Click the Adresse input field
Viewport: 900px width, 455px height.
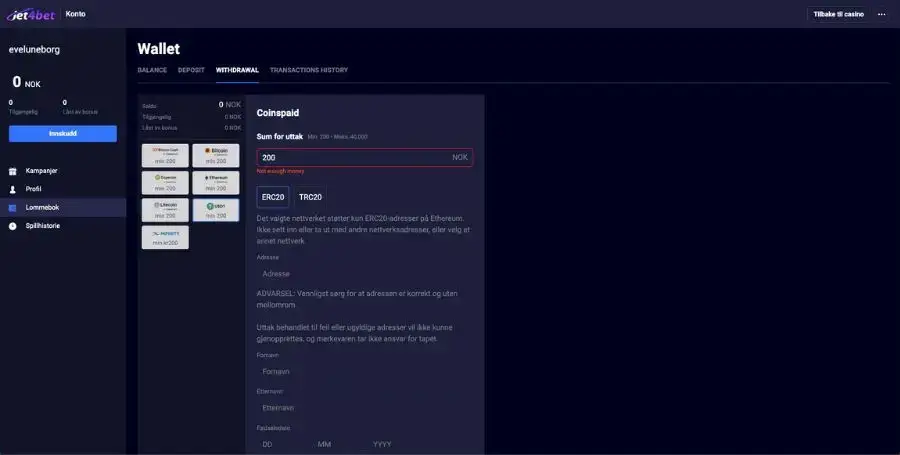point(364,274)
